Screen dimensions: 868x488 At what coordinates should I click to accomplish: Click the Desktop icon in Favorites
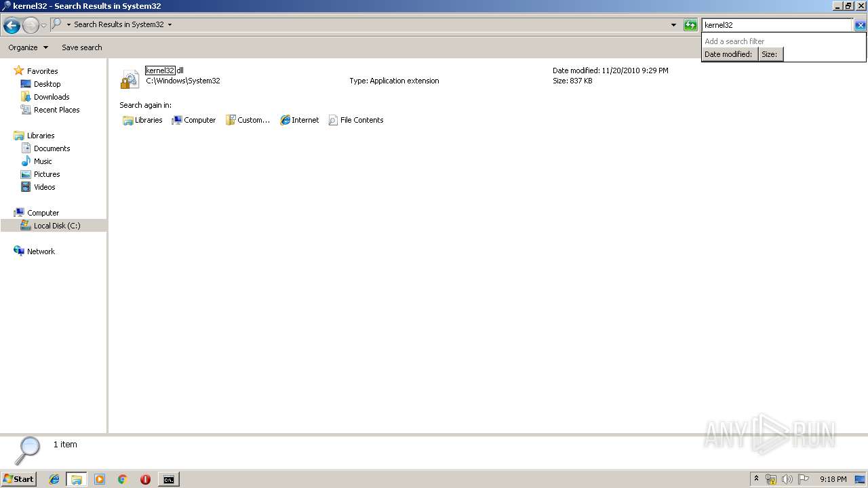[x=26, y=84]
